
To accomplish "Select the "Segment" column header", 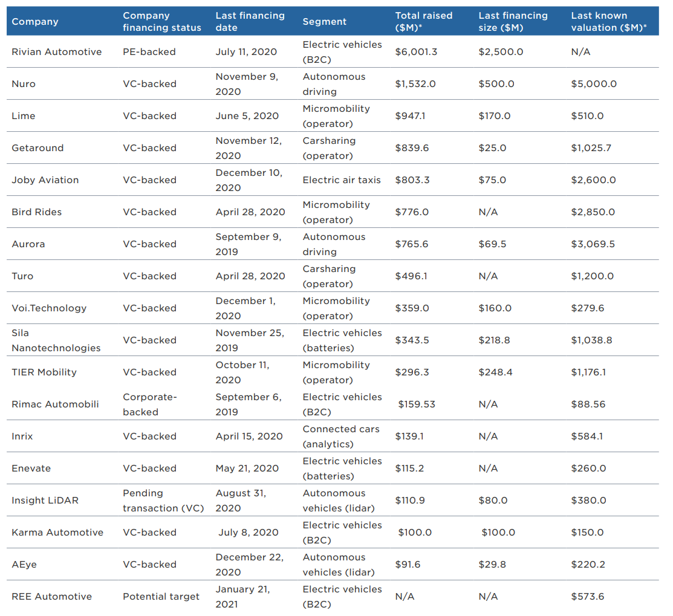I will (x=324, y=21).
